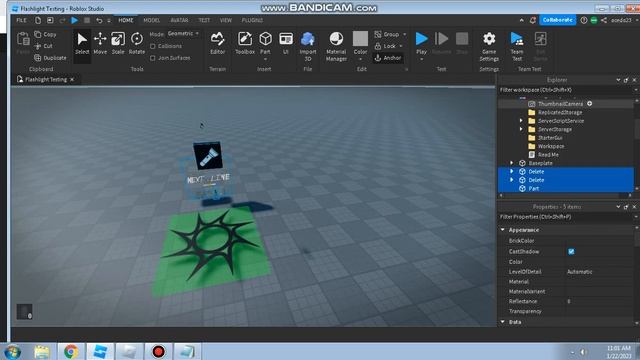
Task: Toggle the Collisions checkbox
Action: tap(153, 46)
